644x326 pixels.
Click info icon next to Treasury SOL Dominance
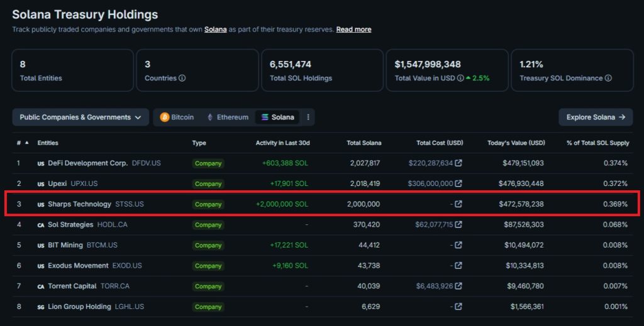click(608, 79)
